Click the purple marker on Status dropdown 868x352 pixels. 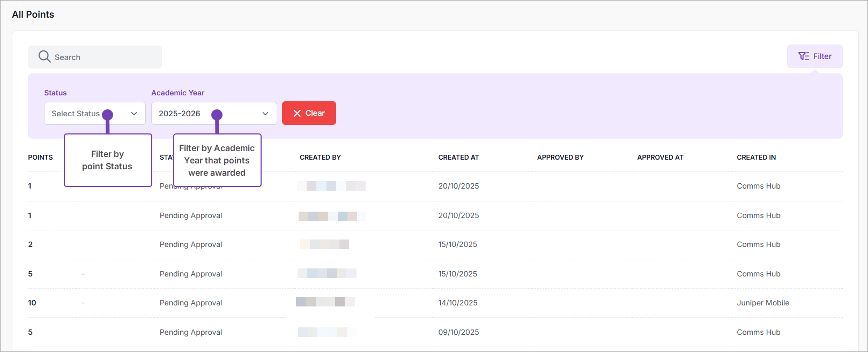click(108, 115)
